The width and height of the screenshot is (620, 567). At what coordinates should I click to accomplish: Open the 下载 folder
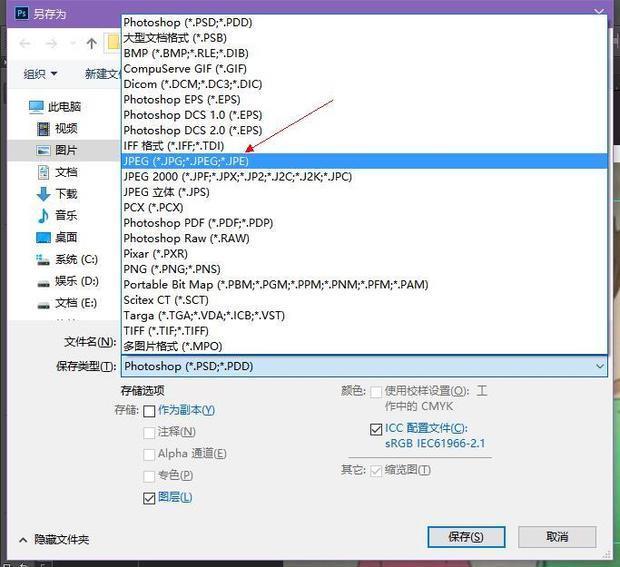[57, 194]
